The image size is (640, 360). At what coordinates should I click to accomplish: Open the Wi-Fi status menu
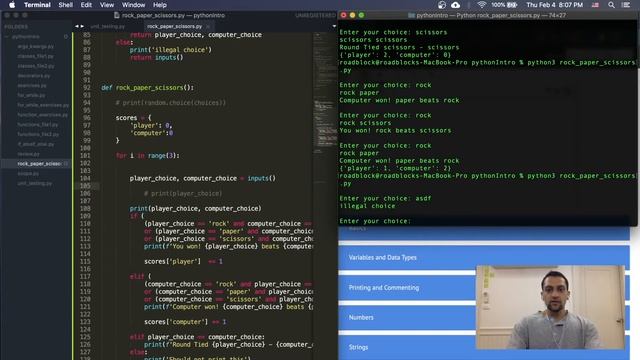coord(482,5)
